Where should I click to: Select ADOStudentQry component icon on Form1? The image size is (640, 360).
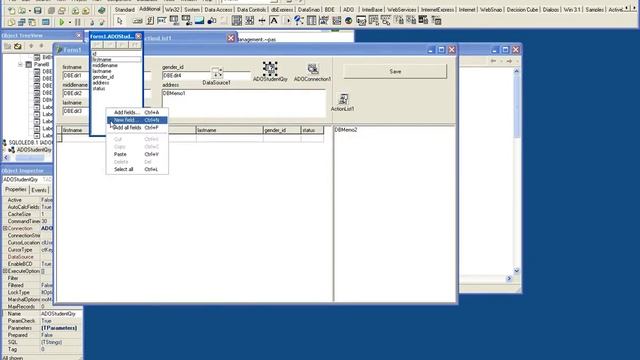pyautogui.click(x=270, y=69)
